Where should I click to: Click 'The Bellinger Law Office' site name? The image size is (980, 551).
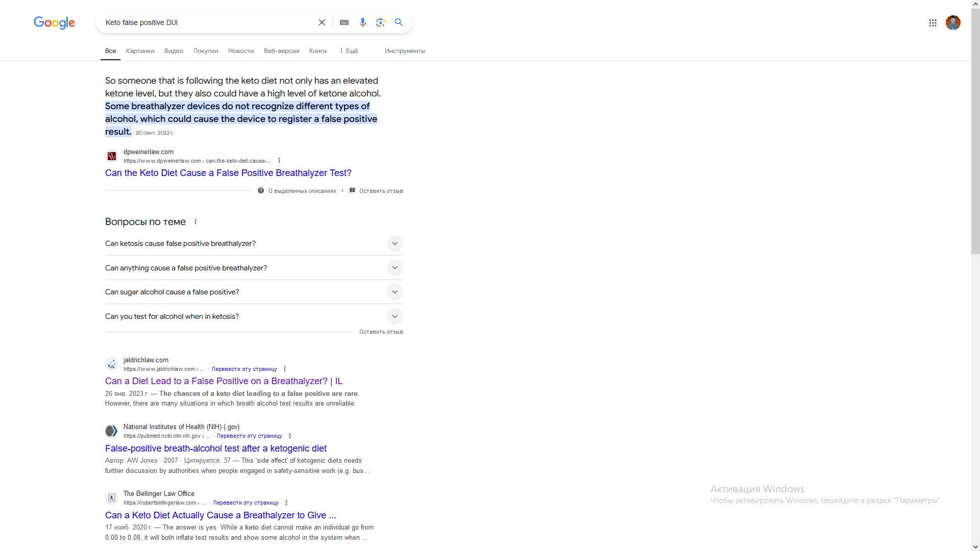click(x=159, y=493)
